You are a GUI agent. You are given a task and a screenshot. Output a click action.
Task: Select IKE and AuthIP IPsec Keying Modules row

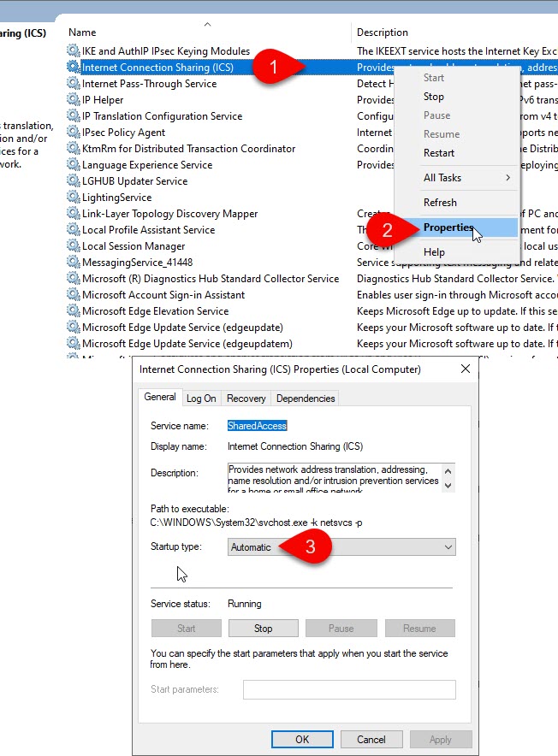[165, 50]
